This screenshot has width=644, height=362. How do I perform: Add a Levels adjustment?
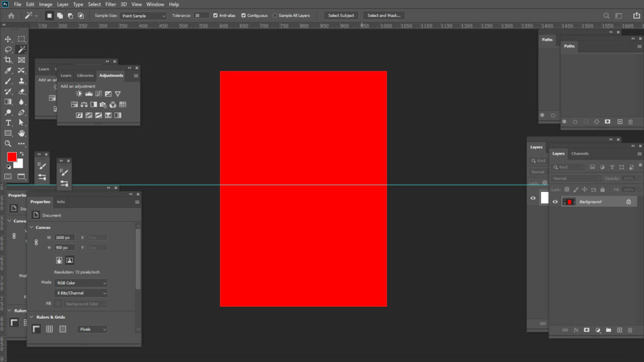(89, 94)
